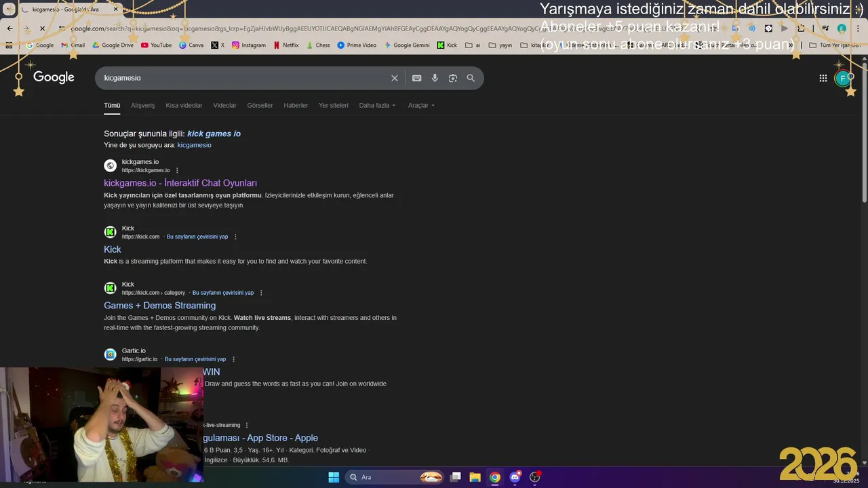This screenshot has height=488, width=868.
Task: Translate the kick.com page link
Action: 197,237
